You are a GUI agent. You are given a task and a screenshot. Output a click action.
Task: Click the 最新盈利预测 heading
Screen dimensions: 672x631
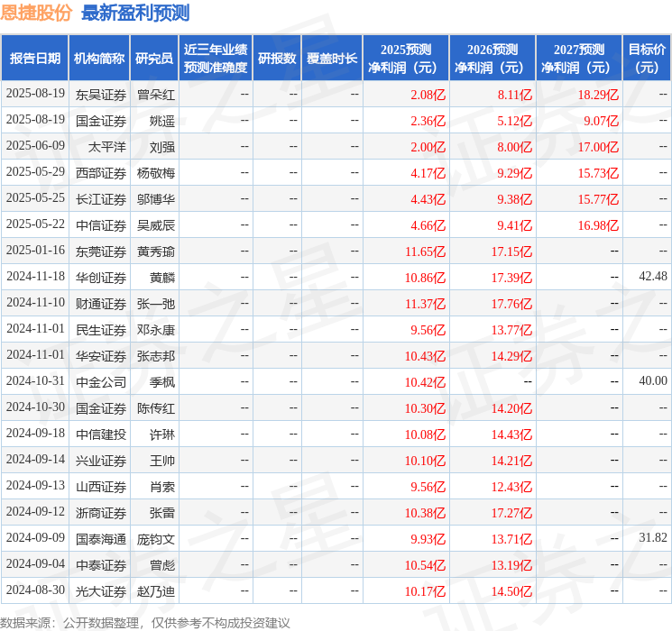135,13
